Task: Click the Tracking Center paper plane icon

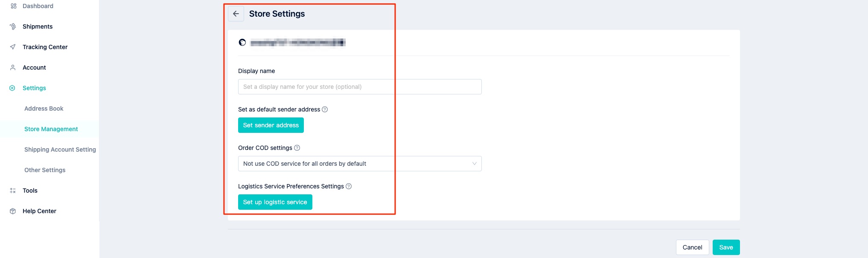Action: pyautogui.click(x=13, y=47)
